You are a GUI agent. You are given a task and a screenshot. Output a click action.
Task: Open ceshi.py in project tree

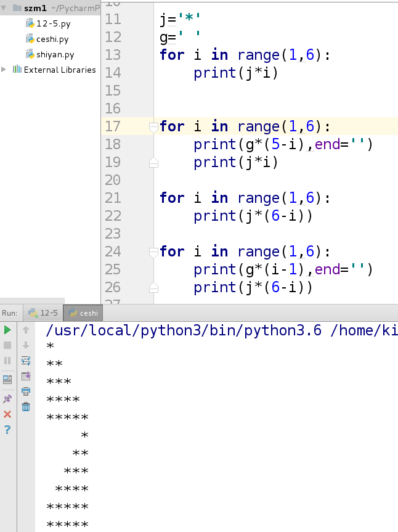(47, 39)
